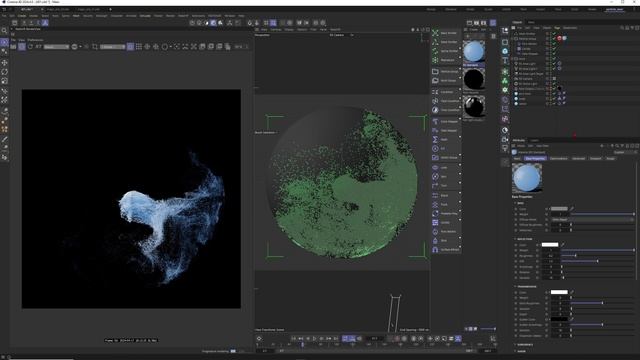The image size is (640, 360).
Task: Add the Kill particle modifier
Action: (445, 149)
